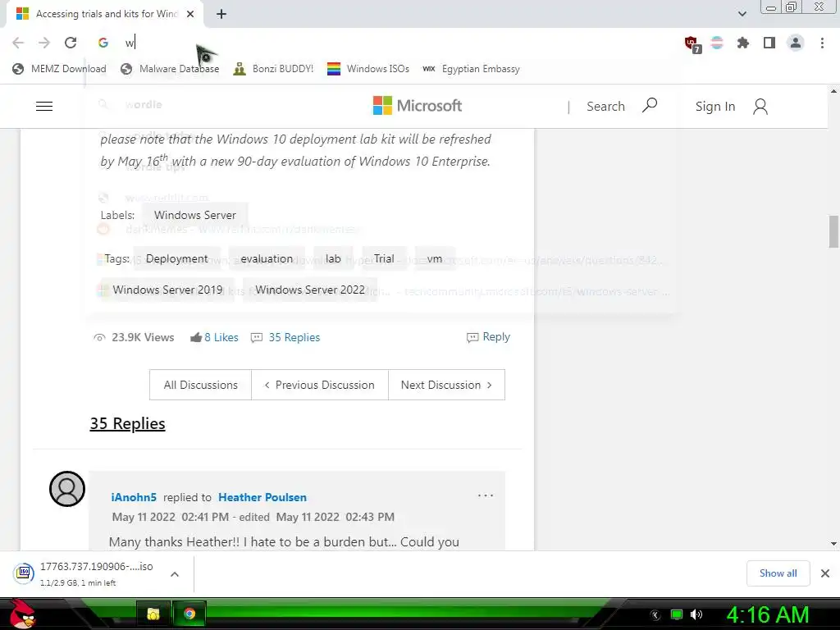Click the 35 Replies heading
840x630 pixels.
pyautogui.click(x=127, y=423)
